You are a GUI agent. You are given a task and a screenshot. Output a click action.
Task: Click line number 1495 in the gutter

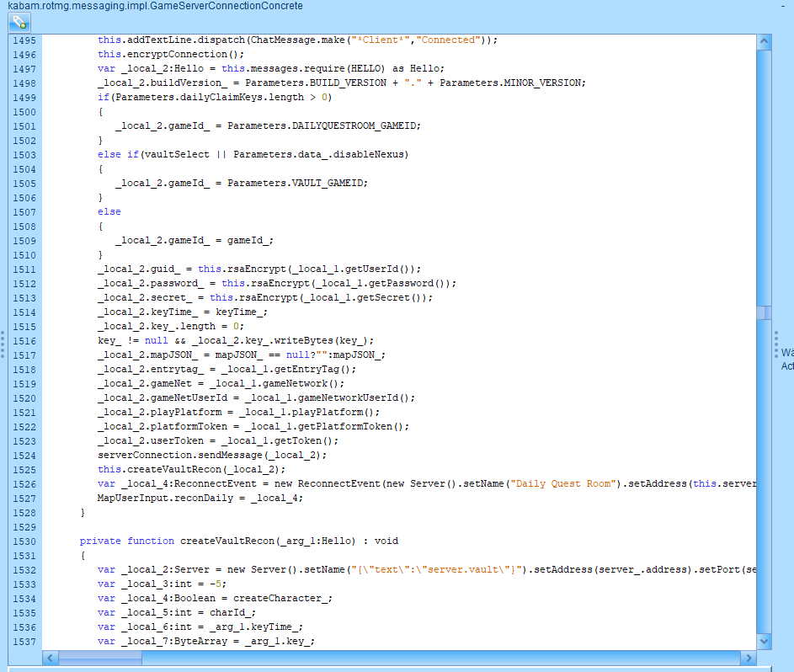(25, 40)
